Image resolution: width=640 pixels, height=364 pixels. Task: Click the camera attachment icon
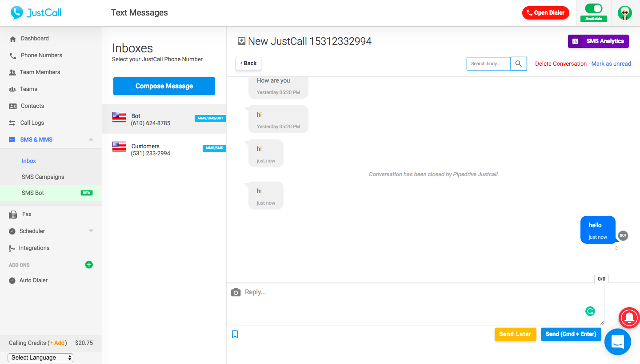pos(236,292)
